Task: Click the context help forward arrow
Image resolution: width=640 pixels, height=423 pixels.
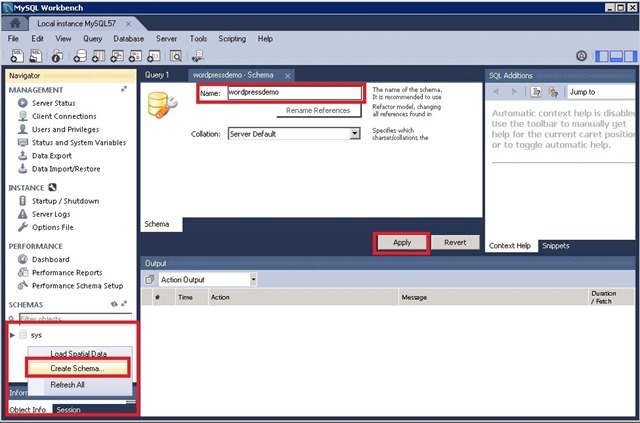Action: click(514, 91)
